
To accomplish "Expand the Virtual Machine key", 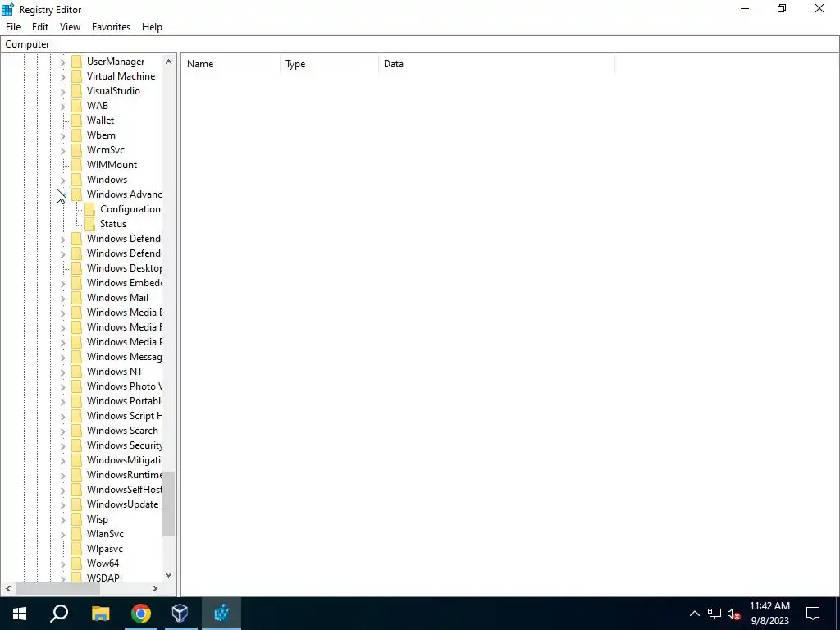I will coord(62,76).
